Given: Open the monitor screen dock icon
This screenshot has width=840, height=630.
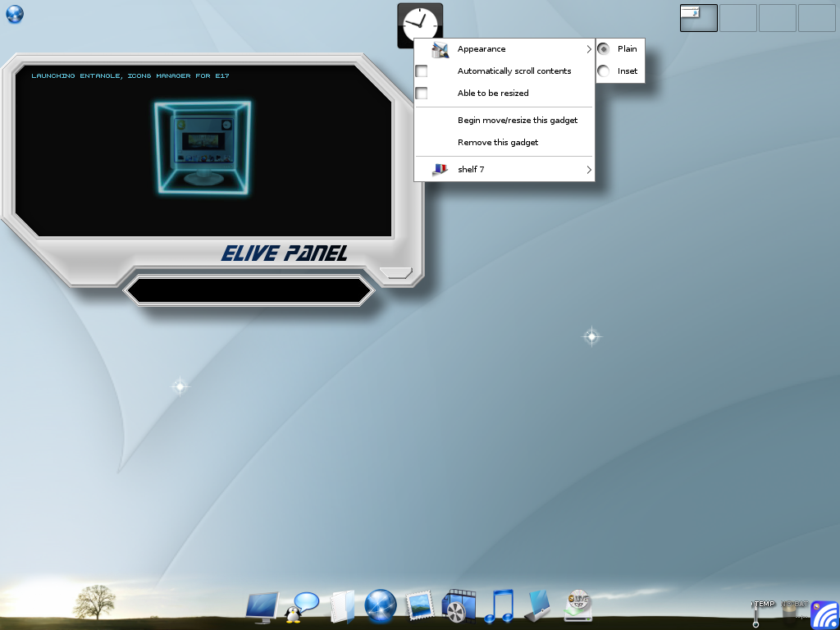Looking at the screenshot, I should tap(262, 608).
